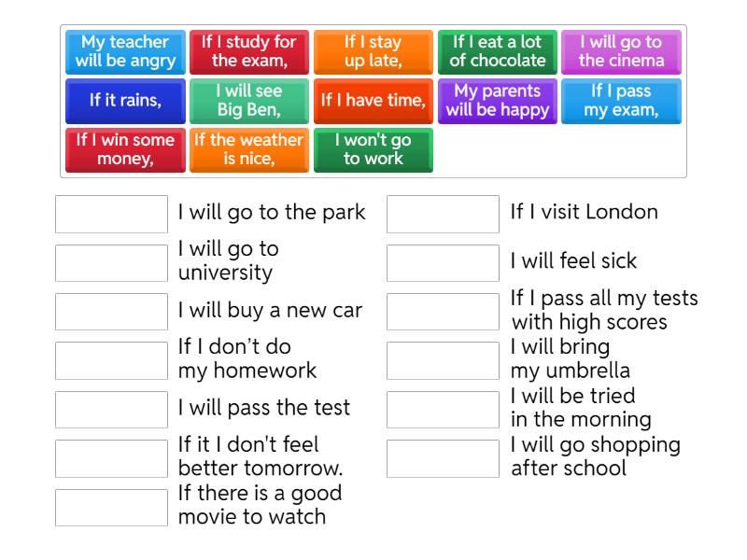Select the 'My teacher will be angry' tile
Image resolution: width=747 pixels, height=560 pixels.
(125, 52)
